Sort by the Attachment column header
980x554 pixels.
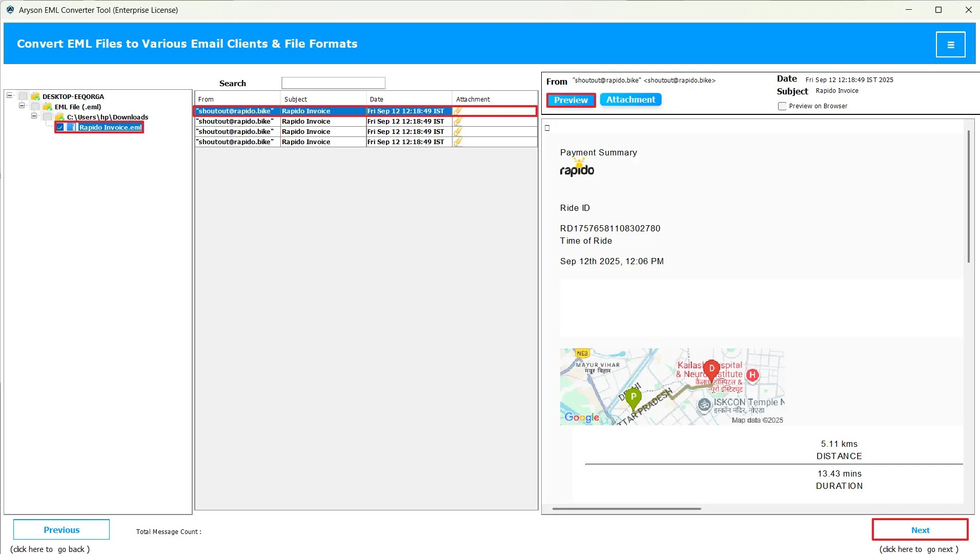pyautogui.click(x=495, y=99)
